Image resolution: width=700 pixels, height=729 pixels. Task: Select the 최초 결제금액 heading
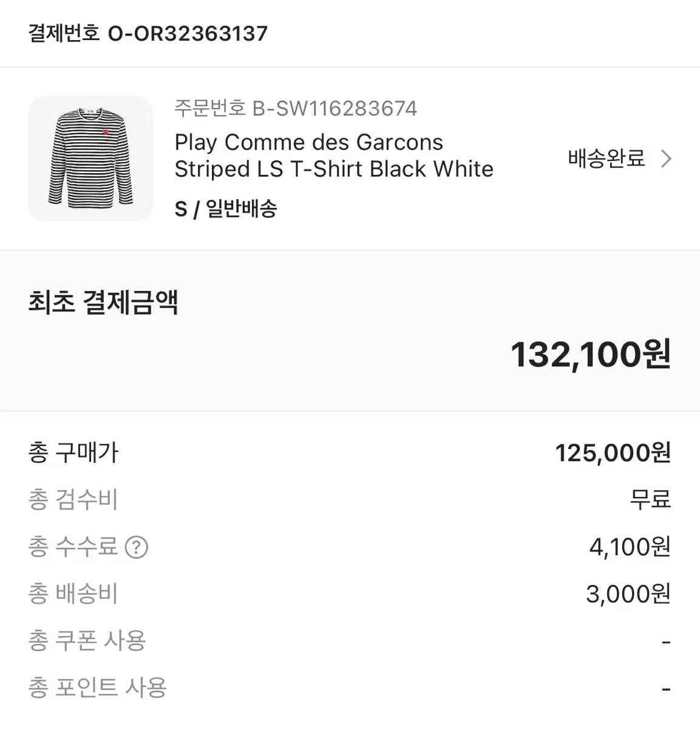(x=103, y=302)
